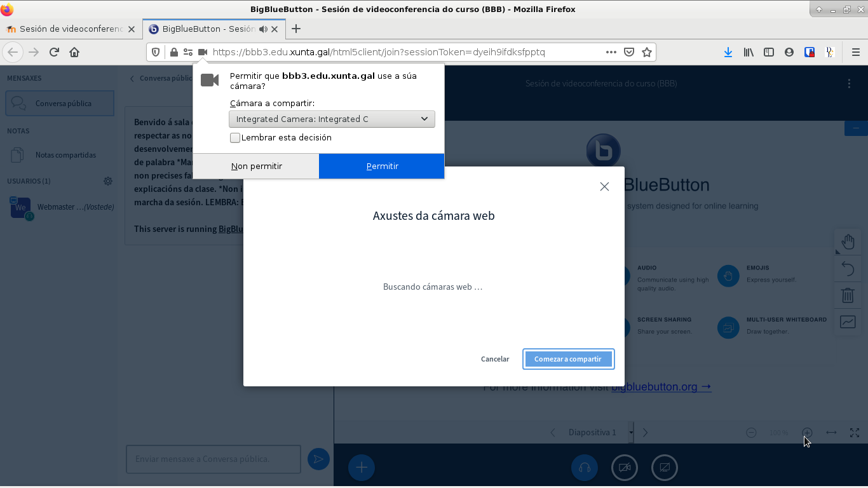Open the users settings gear icon
The height and width of the screenshot is (488, 868).
(x=108, y=181)
